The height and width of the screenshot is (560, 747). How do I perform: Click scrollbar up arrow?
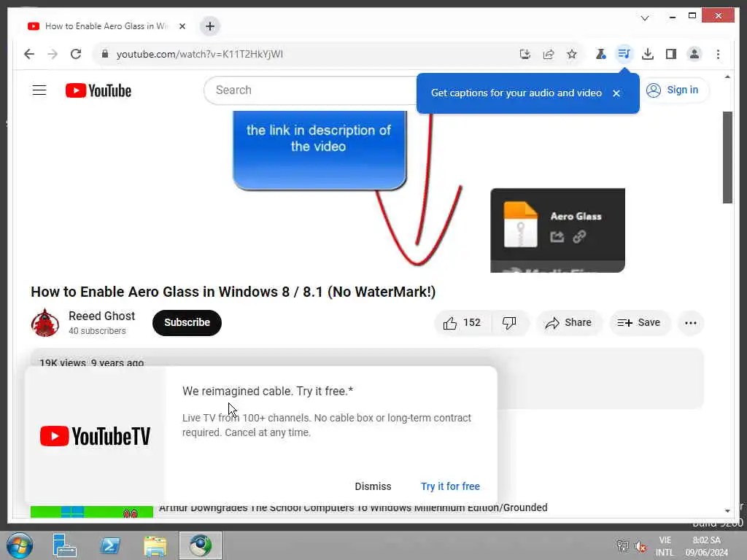click(x=727, y=77)
